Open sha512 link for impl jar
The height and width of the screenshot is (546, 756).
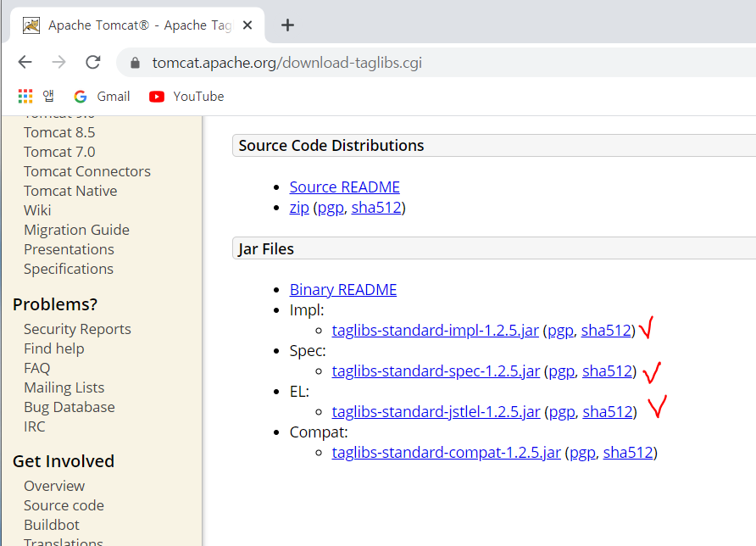(607, 331)
